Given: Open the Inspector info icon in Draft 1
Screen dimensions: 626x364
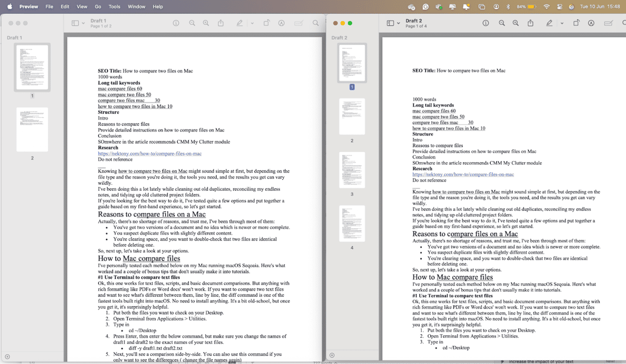Looking at the screenshot, I should click(x=176, y=23).
